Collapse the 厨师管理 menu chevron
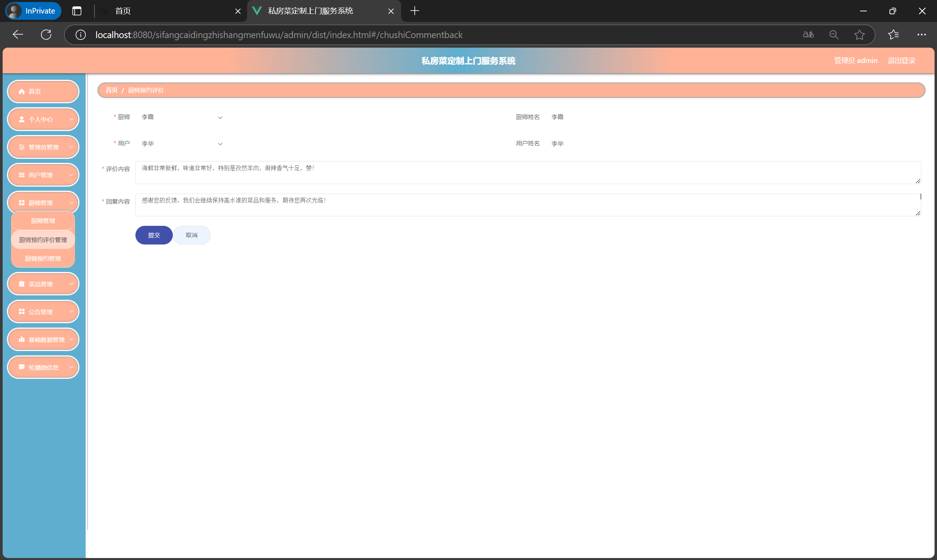Image resolution: width=937 pixels, height=560 pixels. [71, 203]
